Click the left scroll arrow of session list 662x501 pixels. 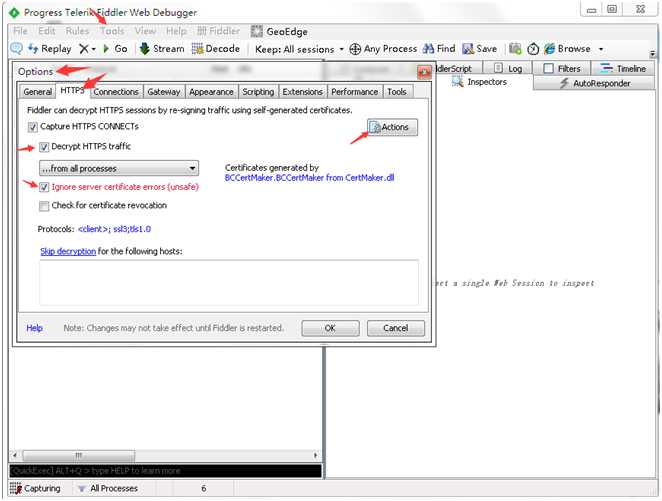pos(15,455)
